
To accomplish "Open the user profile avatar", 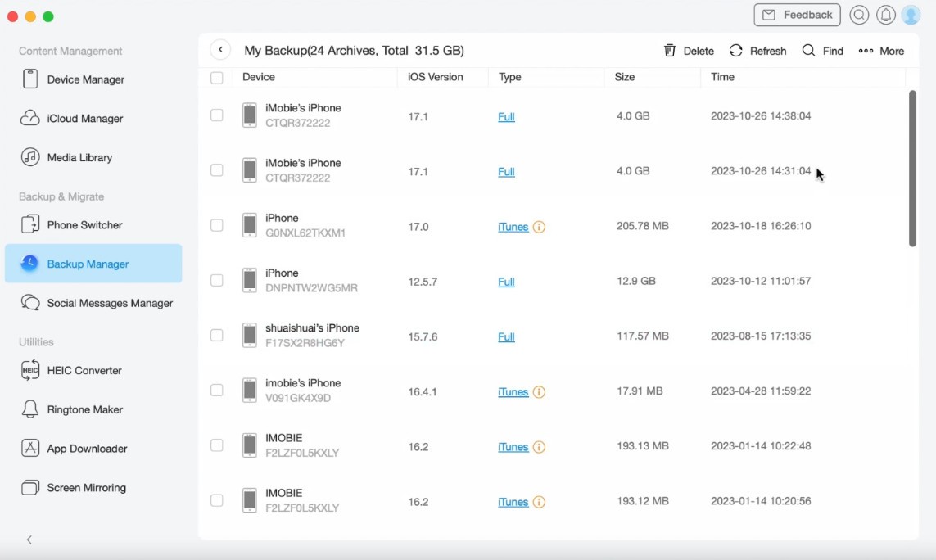I will [x=911, y=15].
